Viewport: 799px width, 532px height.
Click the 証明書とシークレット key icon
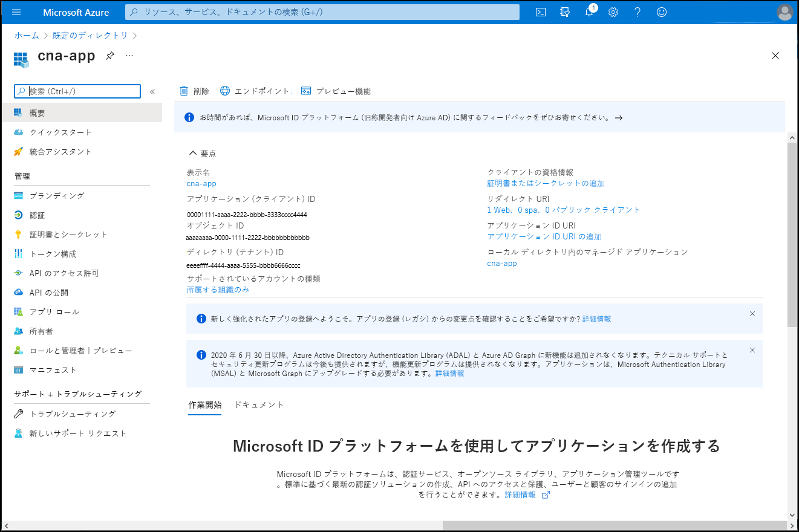pos(18,235)
